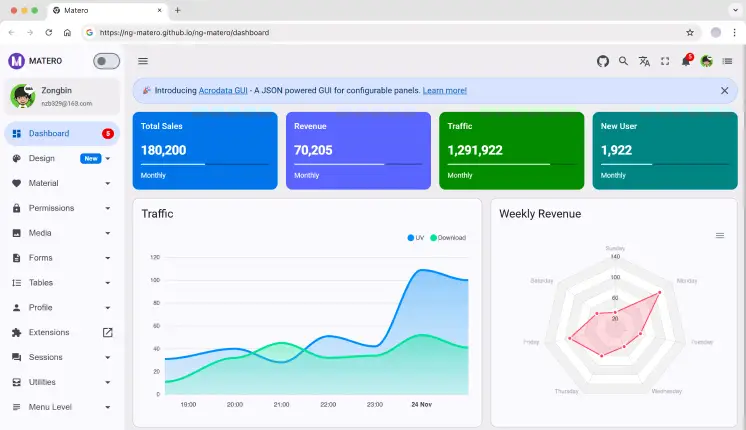Open Weekly Revenue chart options menu
The image size is (746, 430).
coord(720,235)
